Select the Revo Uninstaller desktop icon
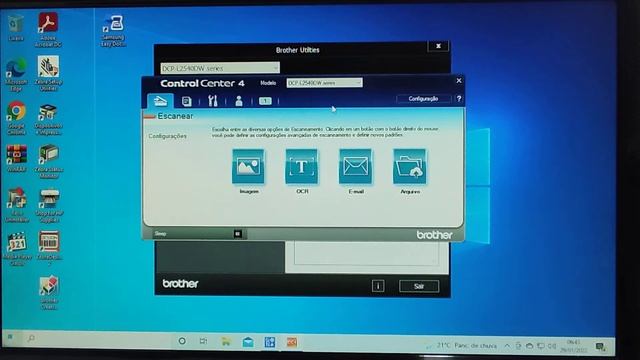The width and height of the screenshot is (640, 360). pyautogui.click(x=17, y=205)
